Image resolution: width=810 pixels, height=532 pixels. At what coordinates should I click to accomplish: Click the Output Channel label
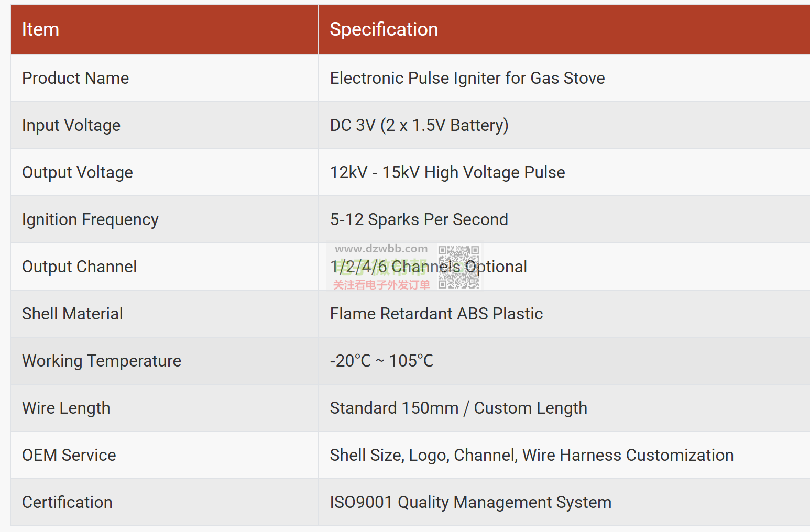pyautogui.click(x=79, y=267)
